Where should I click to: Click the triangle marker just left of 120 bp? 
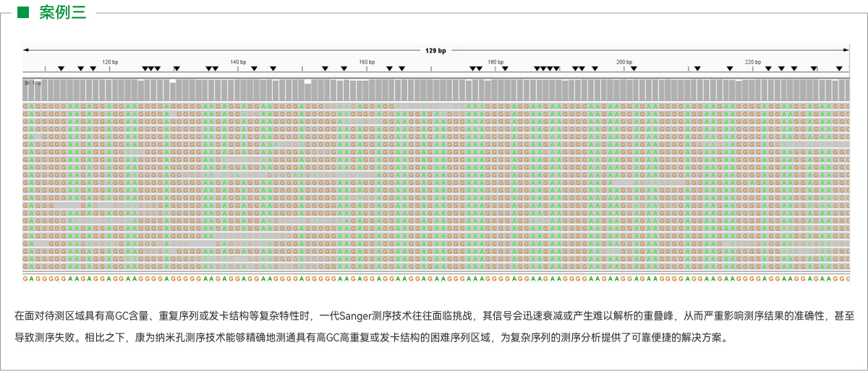(x=93, y=69)
